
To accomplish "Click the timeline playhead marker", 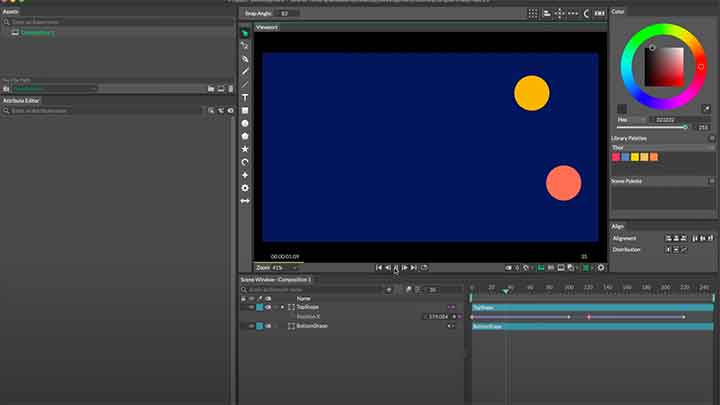I will pyautogui.click(x=506, y=291).
